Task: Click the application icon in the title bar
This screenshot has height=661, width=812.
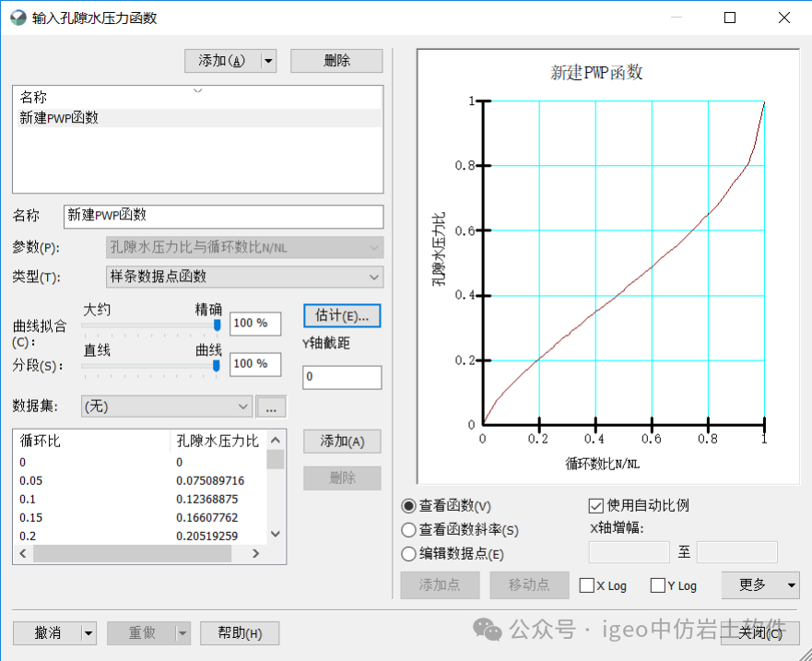Action: 17,17
